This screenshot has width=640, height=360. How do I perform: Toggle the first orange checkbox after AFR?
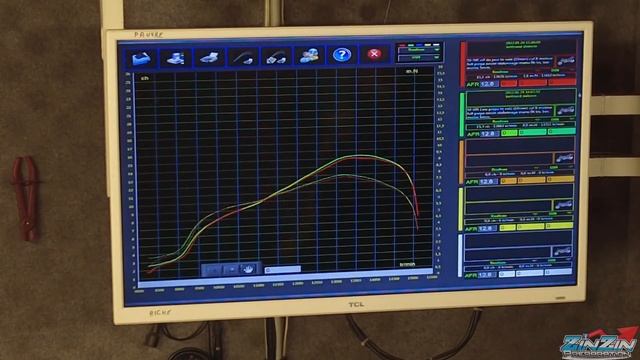[x=508, y=181]
